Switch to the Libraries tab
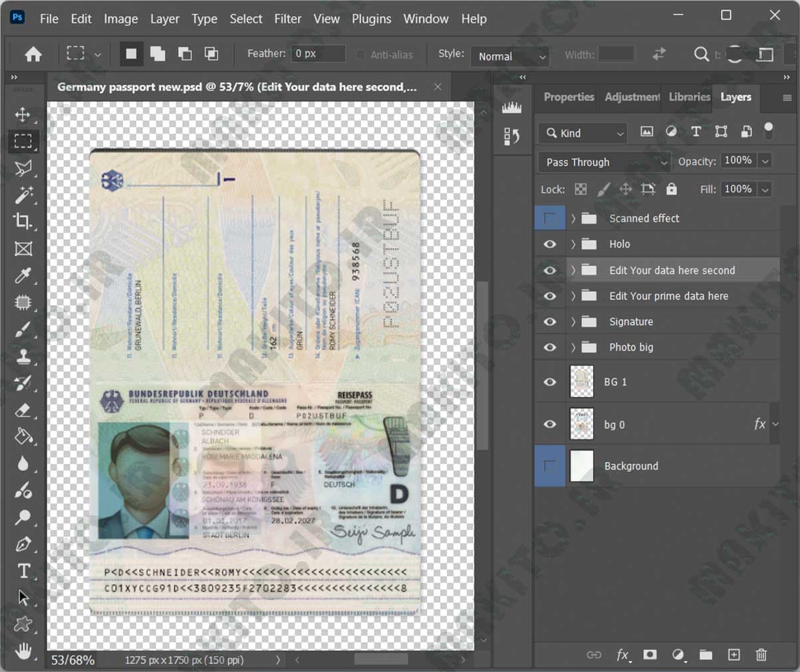The height and width of the screenshot is (672, 800). 689,97
